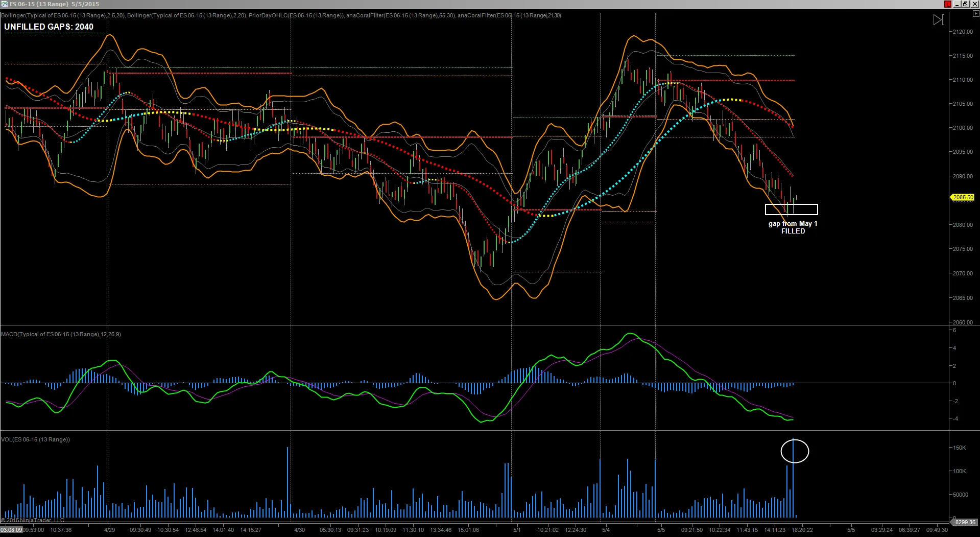The width and height of the screenshot is (980, 537).
Task: Click the UNFILLED GAPS: 2040 text
Action: point(49,27)
